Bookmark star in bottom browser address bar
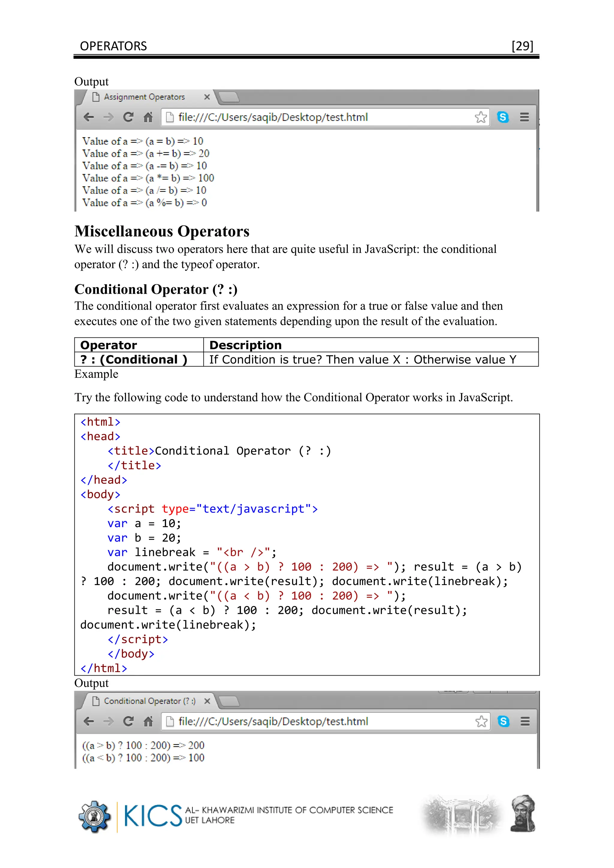The width and height of the screenshot is (614, 868). (x=481, y=721)
